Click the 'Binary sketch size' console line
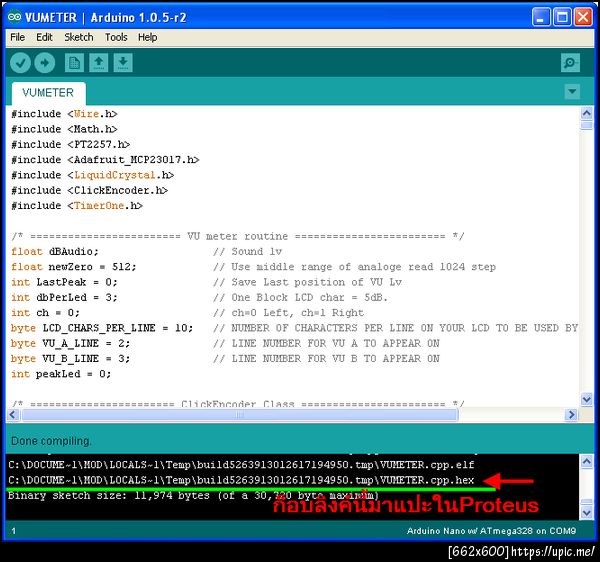 point(193,496)
